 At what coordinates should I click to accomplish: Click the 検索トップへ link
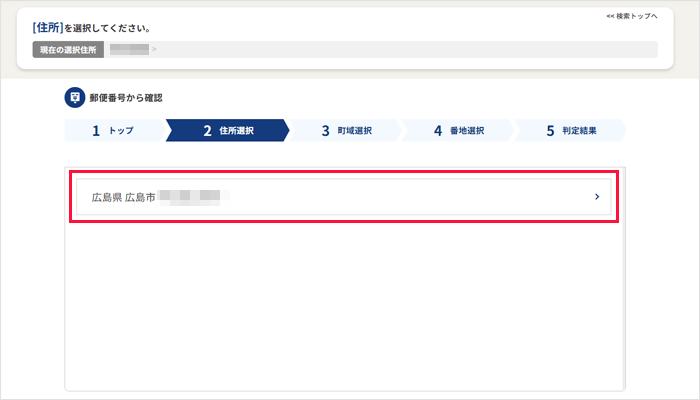(632, 16)
